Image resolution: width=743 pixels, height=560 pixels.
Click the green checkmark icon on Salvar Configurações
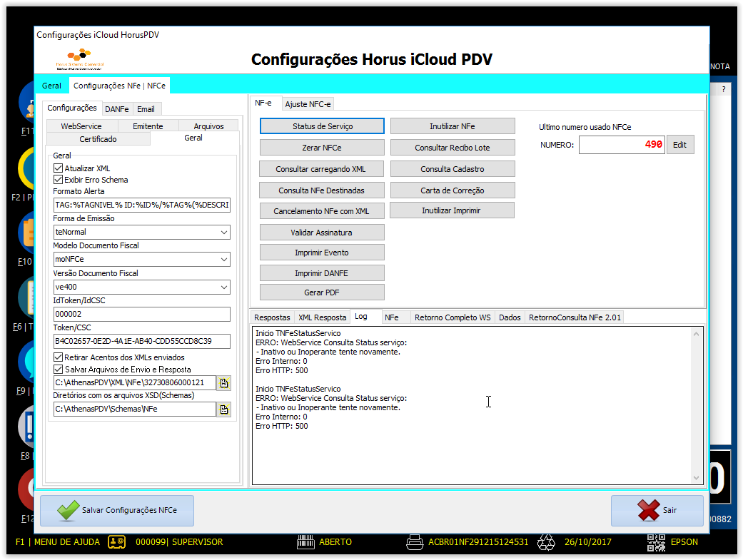[x=69, y=511]
